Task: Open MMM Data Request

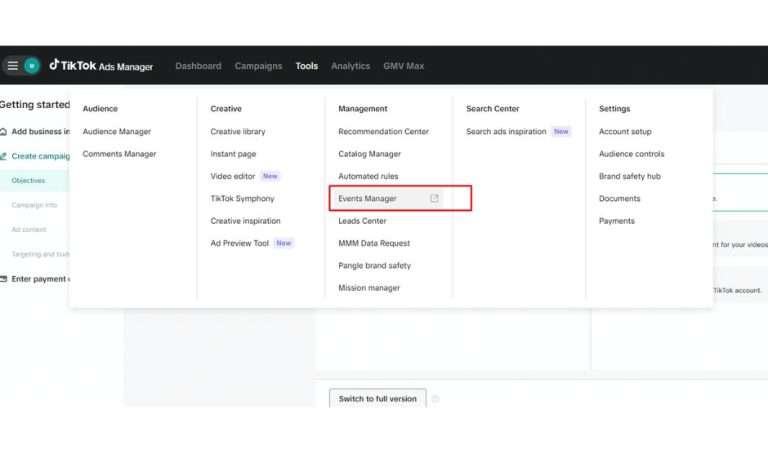Action: click(x=374, y=243)
